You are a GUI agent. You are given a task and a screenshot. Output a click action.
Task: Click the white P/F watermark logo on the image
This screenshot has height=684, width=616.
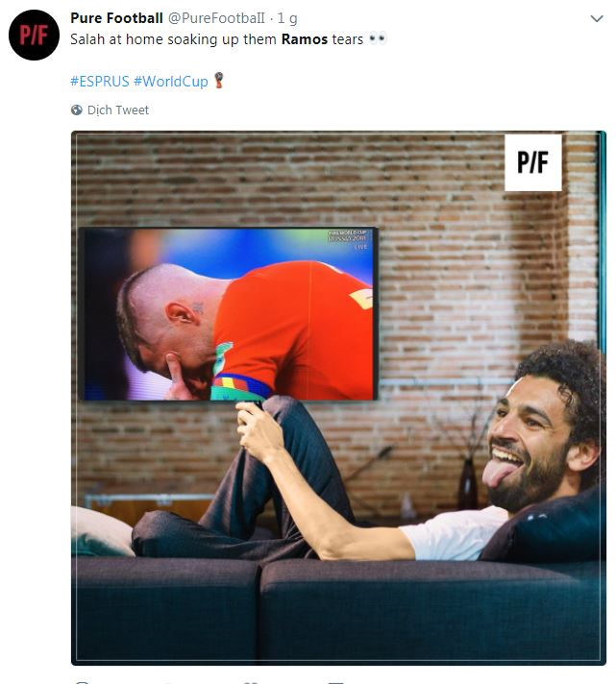(x=533, y=162)
